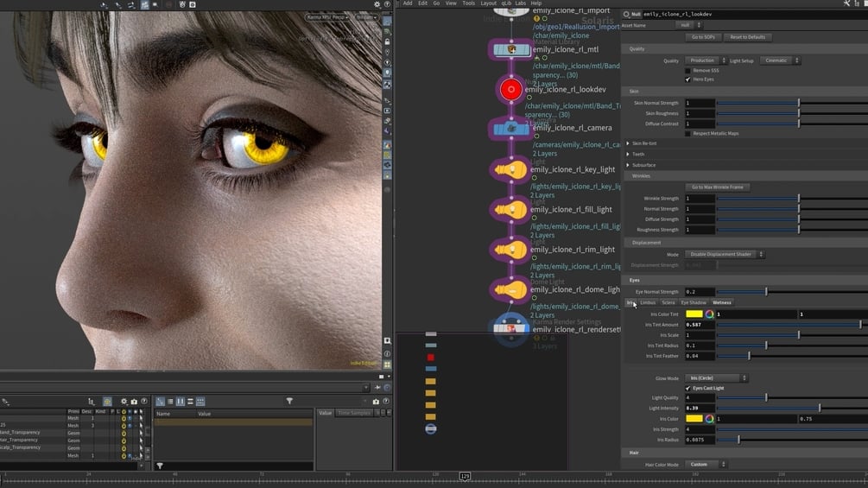Image resolution: width=868 pixels, height=488 pixels.
Task: Click the Go to Max Wrinkle Frame button
Action: tap(718, 187)
